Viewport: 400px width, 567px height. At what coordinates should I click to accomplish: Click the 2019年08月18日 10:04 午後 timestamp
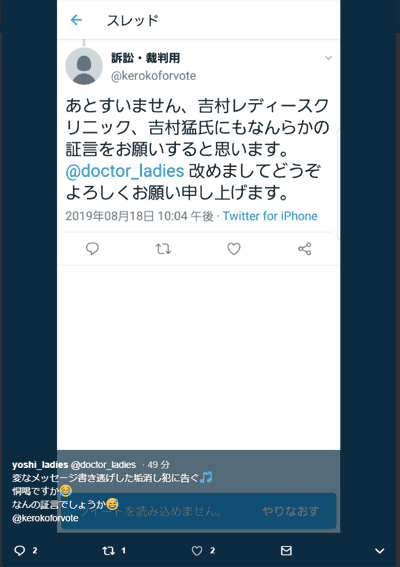139,216
